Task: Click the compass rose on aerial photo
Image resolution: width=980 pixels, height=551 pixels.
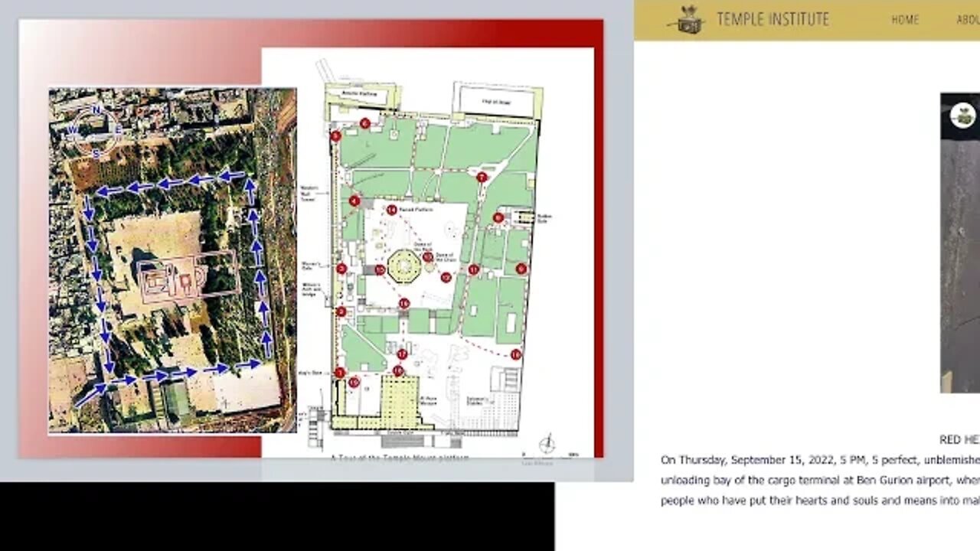Action: click(x=96, y=132)
